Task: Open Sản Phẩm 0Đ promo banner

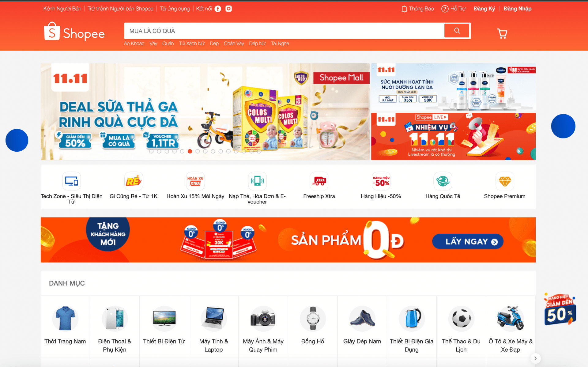Action: [x=288, y=240]
